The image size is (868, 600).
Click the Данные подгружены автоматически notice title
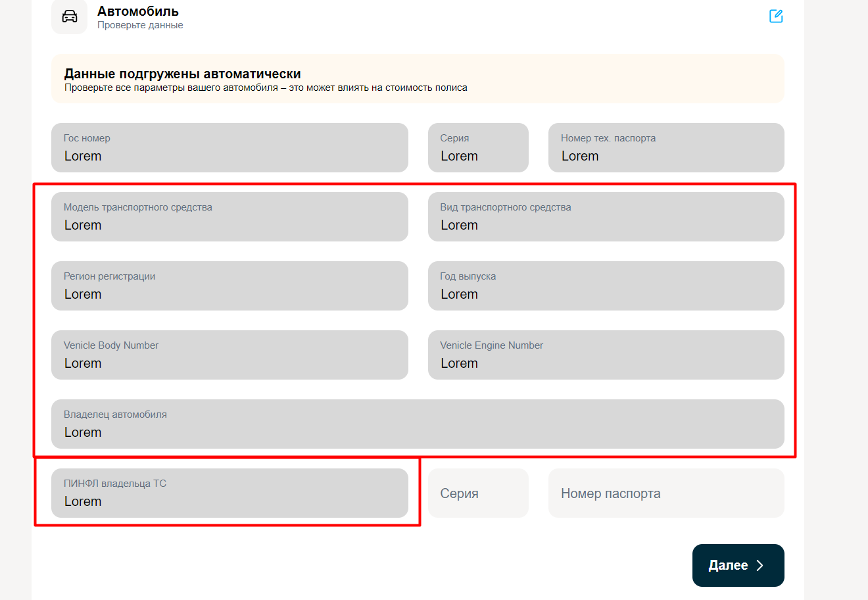click(x=183, y=74)
